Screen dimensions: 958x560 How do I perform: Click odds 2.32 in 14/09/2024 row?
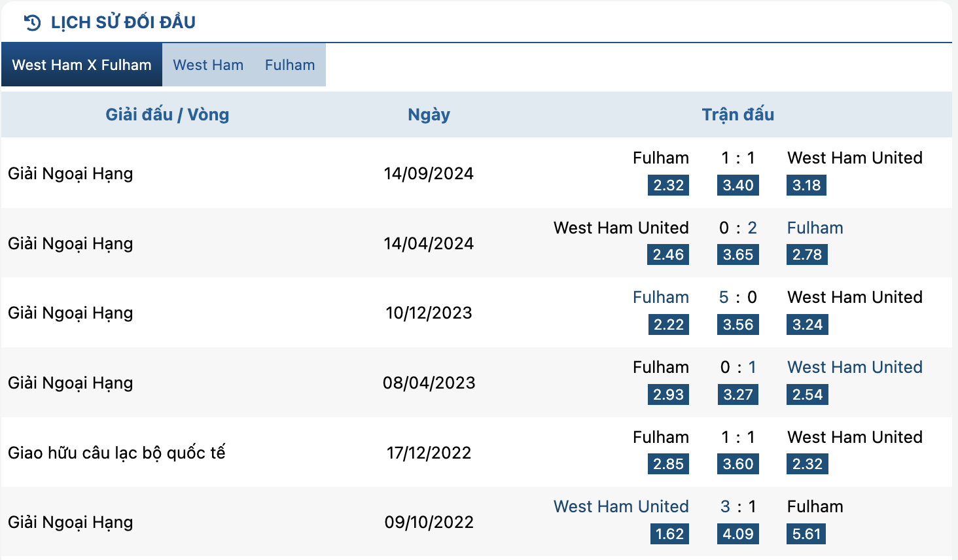coord(668,185)
